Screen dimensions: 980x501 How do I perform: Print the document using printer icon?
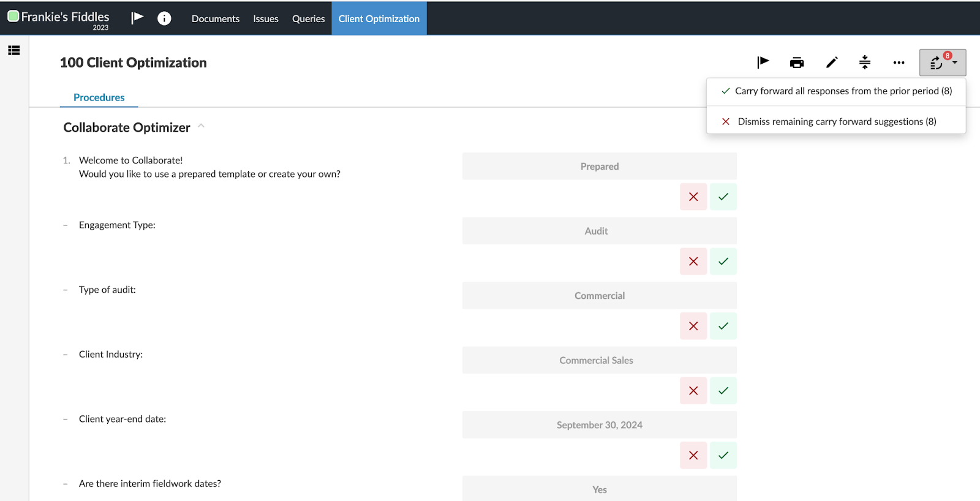797,62
